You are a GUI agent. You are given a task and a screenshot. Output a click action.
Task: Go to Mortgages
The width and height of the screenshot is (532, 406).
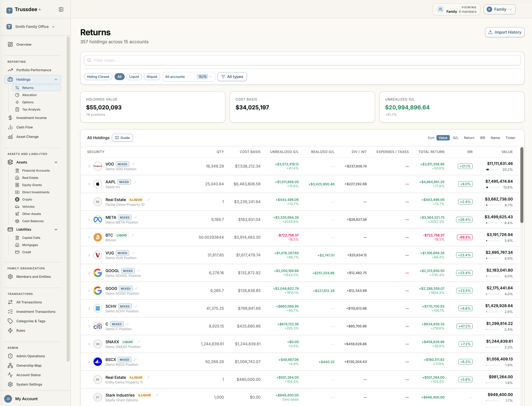pyautogui.click(x=30, y=245)
